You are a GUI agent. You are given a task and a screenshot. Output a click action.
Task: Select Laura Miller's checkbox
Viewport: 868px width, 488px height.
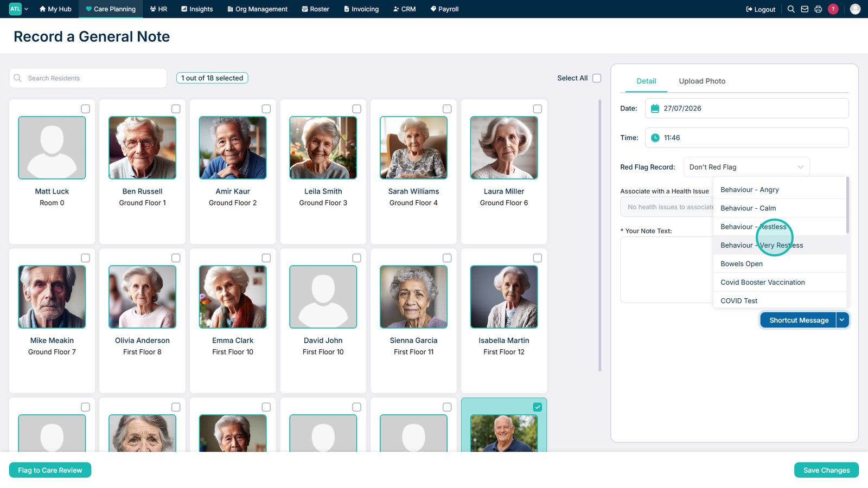click(x=538, y=109)
